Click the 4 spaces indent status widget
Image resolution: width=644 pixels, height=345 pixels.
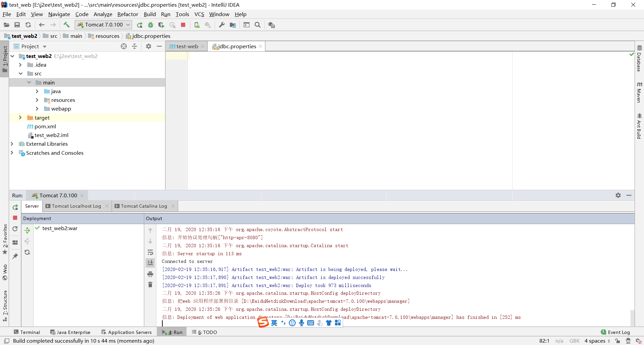(x=597, y=341)
